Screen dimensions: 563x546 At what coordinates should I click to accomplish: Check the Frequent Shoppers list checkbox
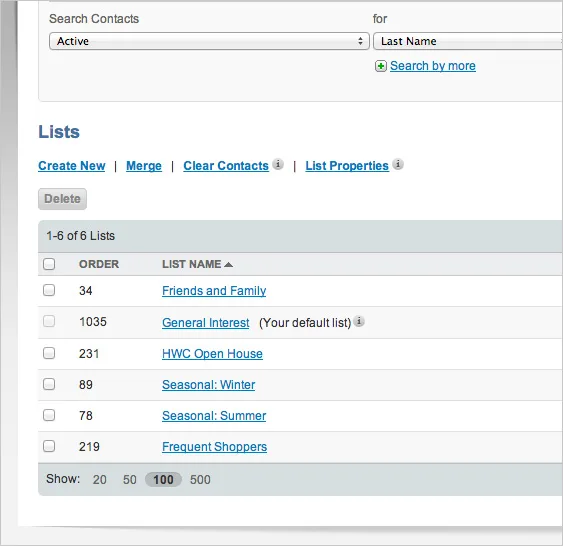click(49, 446)
